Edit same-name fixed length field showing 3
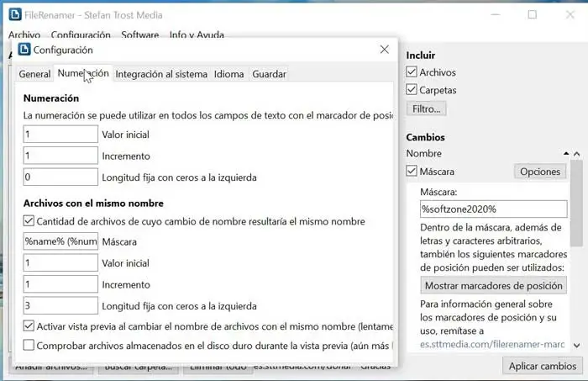Image resolution: width=588 pixels, height=381 pixels. click(60, 305)
